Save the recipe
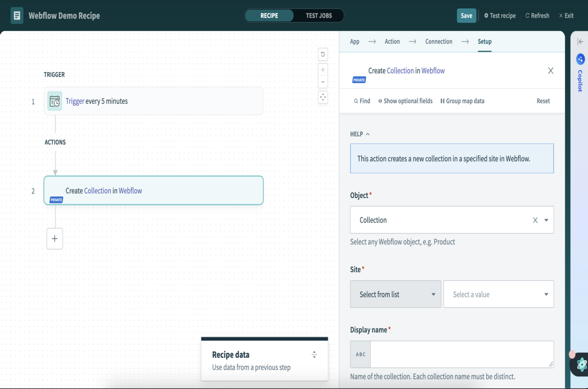This screenshot has height=389, width=588. pyautogui.click(x=466, y=16)
